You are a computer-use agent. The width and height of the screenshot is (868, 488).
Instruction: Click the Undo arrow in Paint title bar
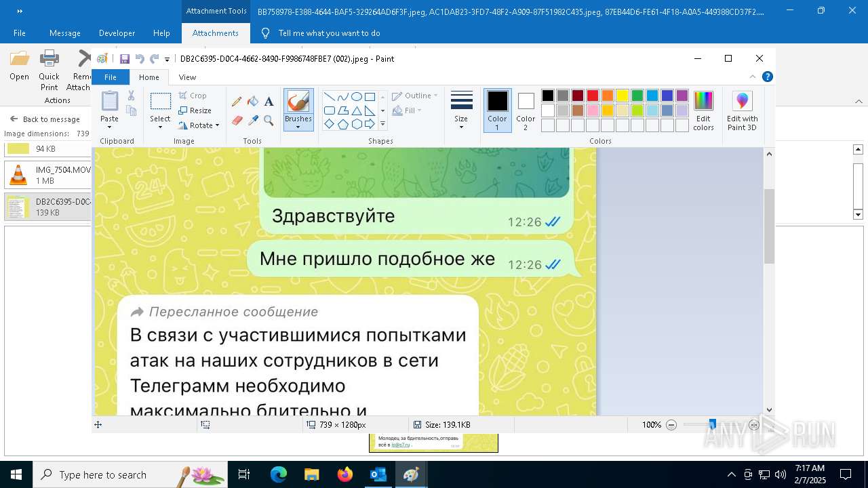[x=140, y=59]
